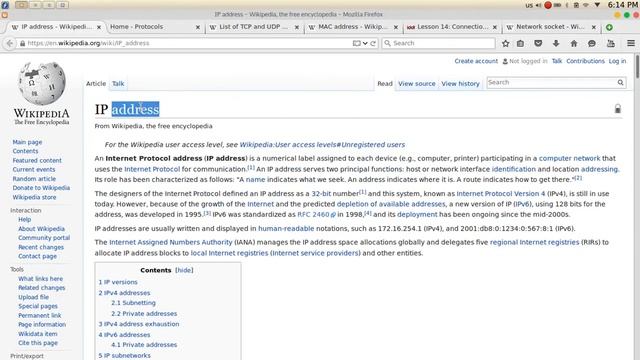The height and width of the screenshot is (360, 640).
Task: Click the Wikipedia globe logo
Action: pos(42,83)
